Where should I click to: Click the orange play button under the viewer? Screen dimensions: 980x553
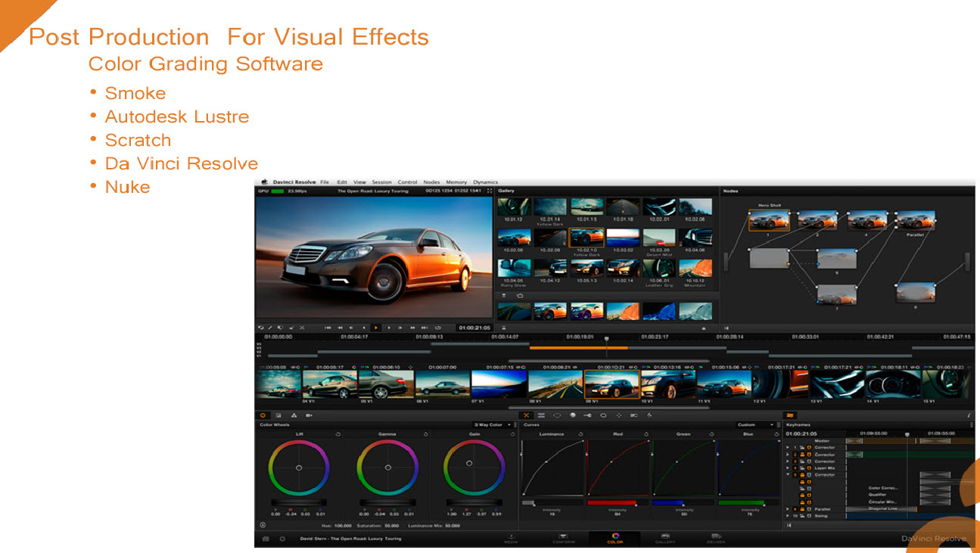pyautogui.click(x=376, y=328)
